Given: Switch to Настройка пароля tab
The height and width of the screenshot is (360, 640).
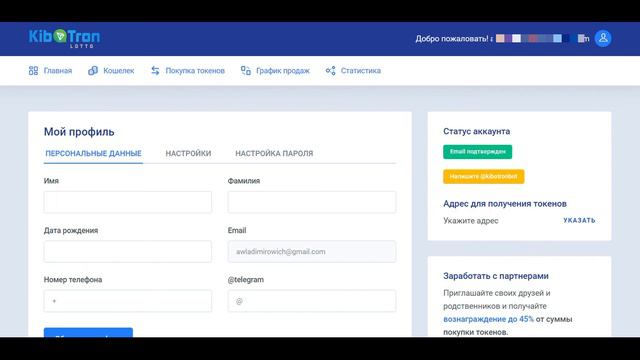Looking at the screenshot, I should [274, 153].
